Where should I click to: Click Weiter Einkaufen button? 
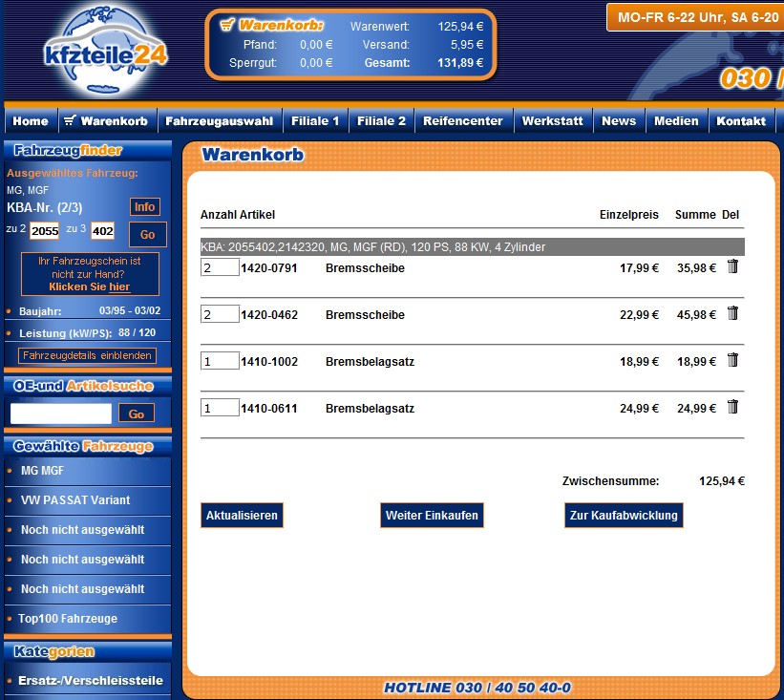(431, 516)
